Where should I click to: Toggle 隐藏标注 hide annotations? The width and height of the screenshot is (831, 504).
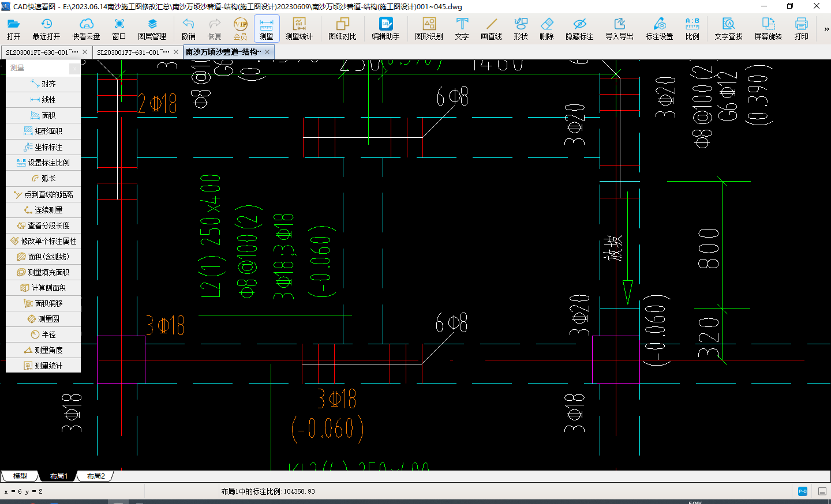[579, 29]
